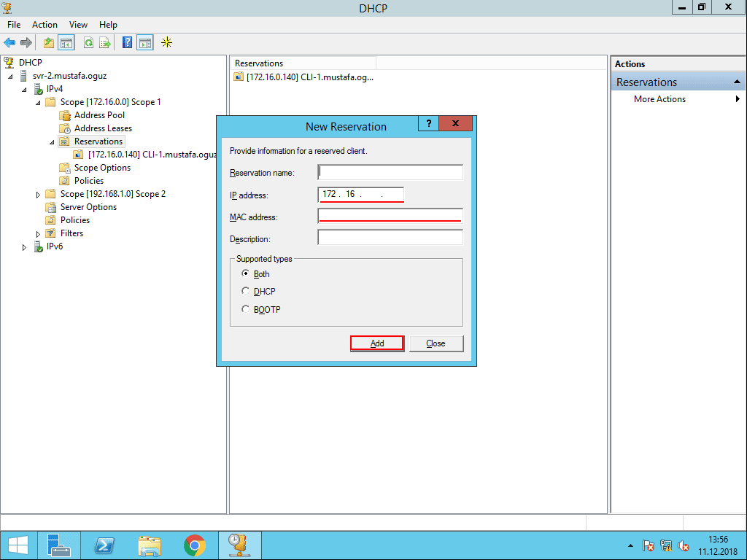
Task: Click the Help toolbar icon
Action: (x=127, y=43)
